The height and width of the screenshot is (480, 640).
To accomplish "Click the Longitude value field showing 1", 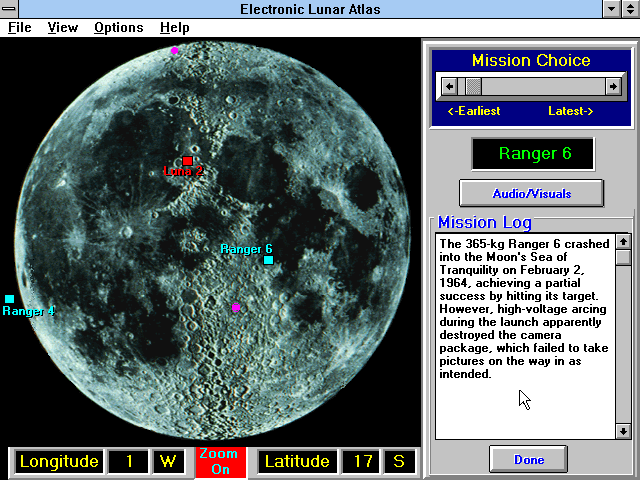I will point(129,462).
